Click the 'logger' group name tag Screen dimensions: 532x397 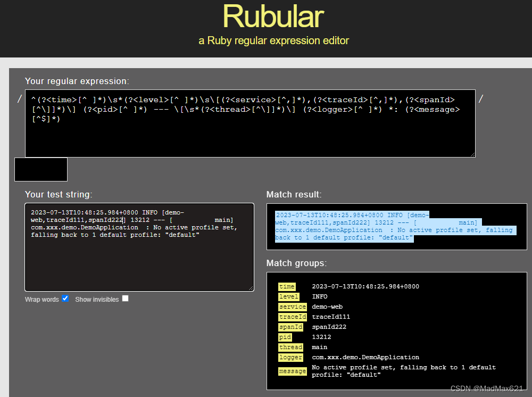pos(290,357)
